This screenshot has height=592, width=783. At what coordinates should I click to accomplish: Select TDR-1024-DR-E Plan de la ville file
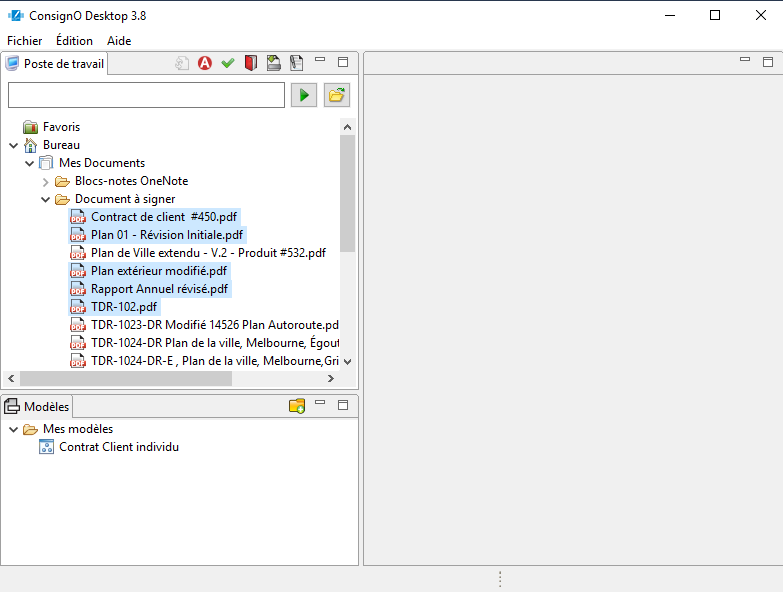pos(215,360)
